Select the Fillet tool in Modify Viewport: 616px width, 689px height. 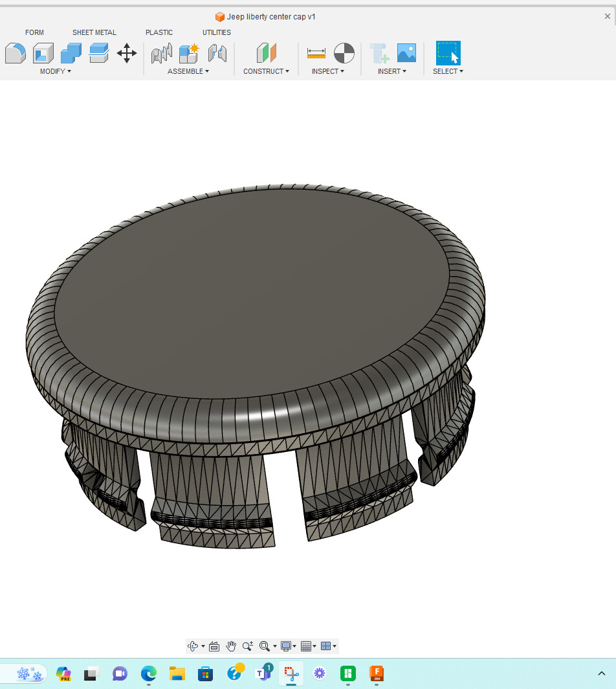click(x=16, y=53)
